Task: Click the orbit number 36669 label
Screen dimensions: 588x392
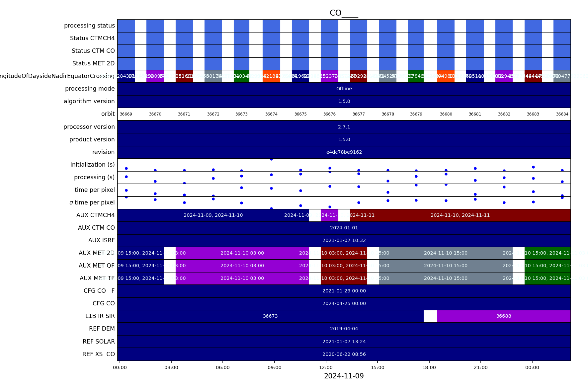Action: (x=126, y=114)
